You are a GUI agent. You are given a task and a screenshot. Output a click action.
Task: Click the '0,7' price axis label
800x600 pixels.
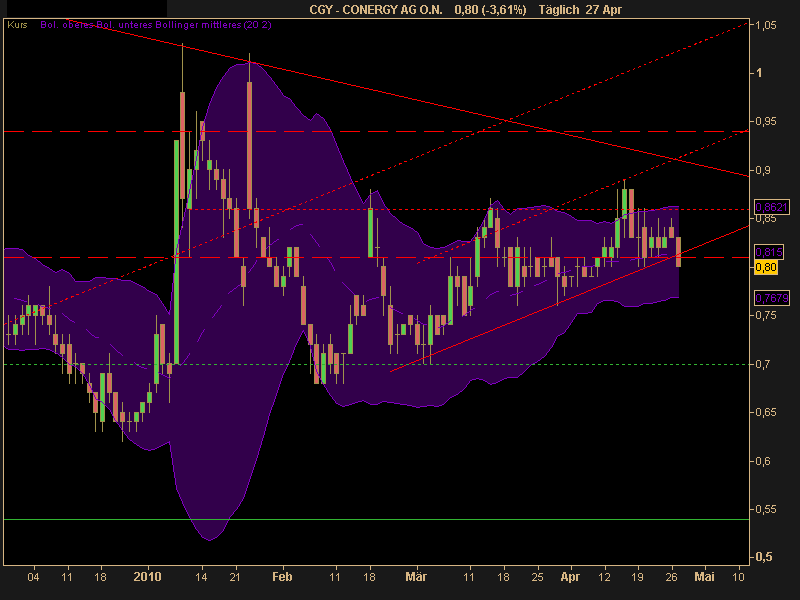click(763, 364)
